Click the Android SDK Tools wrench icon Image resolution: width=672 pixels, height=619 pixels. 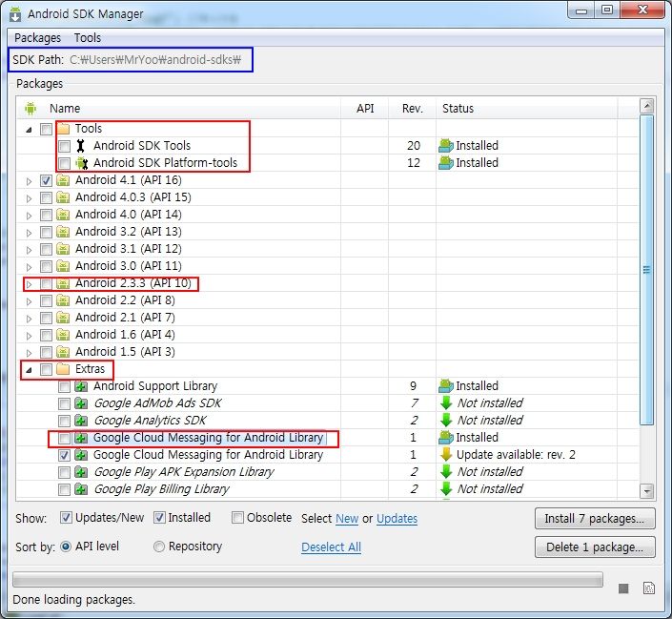[81, 146]
